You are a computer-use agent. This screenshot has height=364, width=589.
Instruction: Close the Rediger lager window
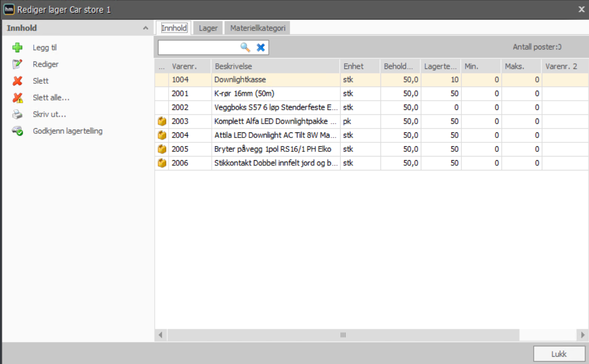click(582, 9)
